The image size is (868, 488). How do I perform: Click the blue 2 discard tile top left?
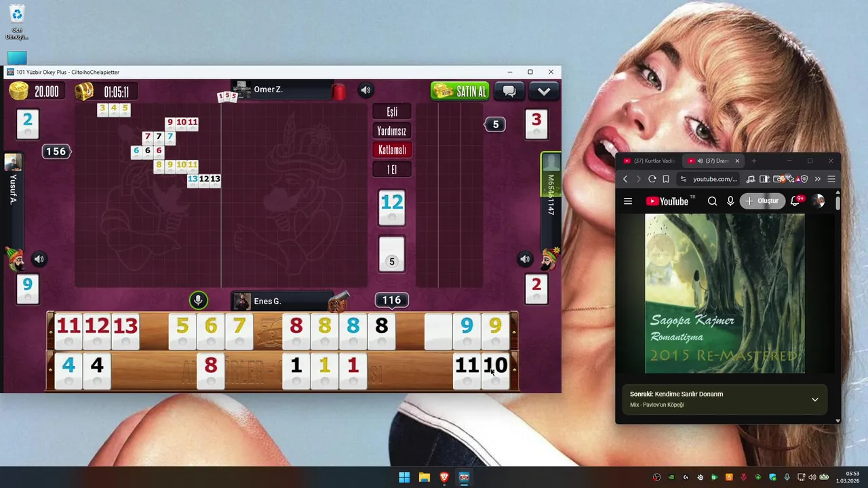coord(27,125)
